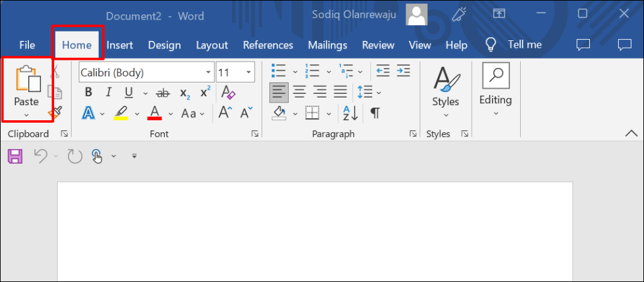Click the Save icon in quick access toolbar
644x282 pixels.
pyautogui.click(x=14, y=156)
